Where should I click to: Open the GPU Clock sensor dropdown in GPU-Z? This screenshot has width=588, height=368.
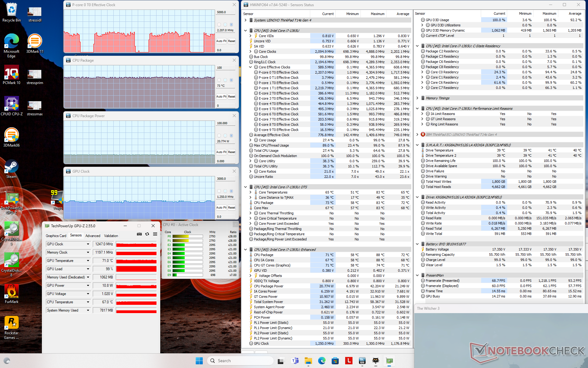(88, 244)
